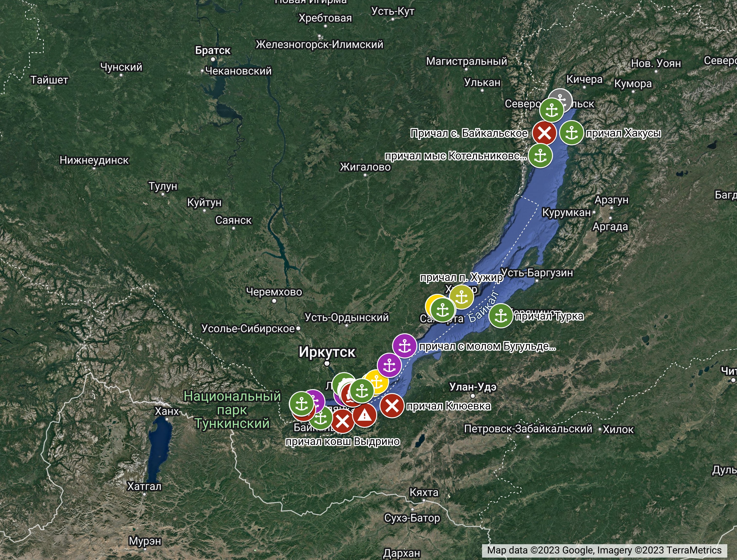Select the green anchor marker for причал Турка
737x560 pixels.
point(501,316)
